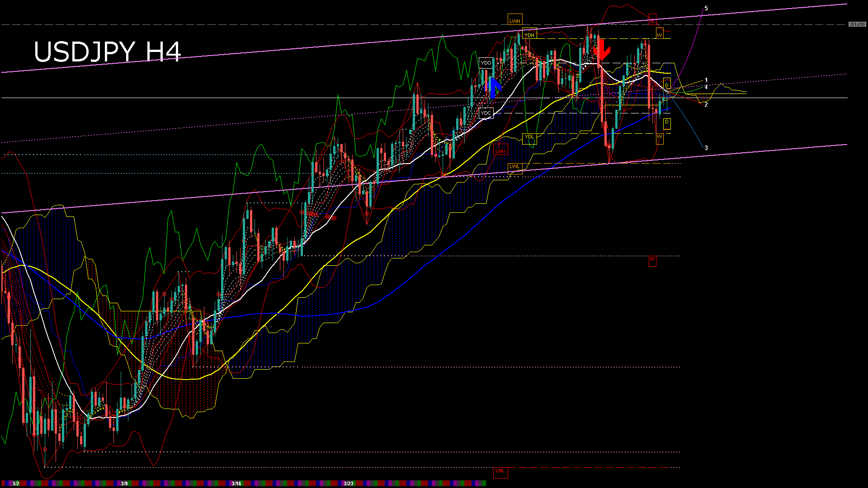Click the USDJPY H4 chart title

point(108,52)
